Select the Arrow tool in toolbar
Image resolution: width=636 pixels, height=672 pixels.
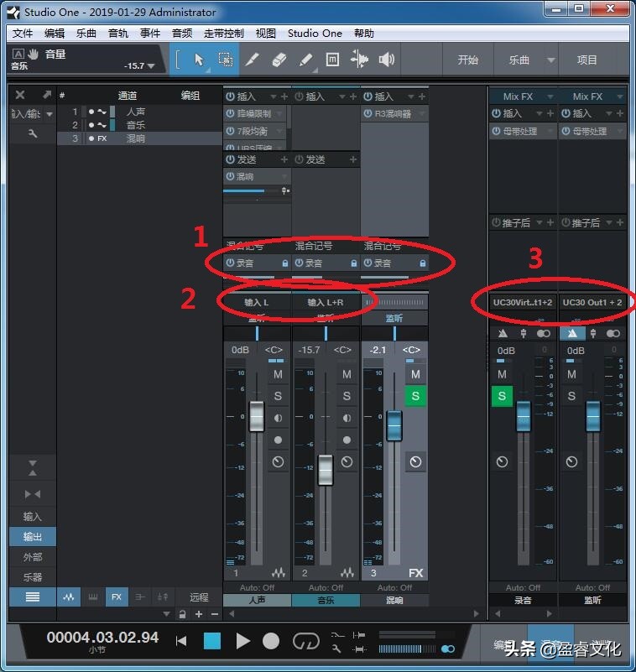[x=199, y=60]
